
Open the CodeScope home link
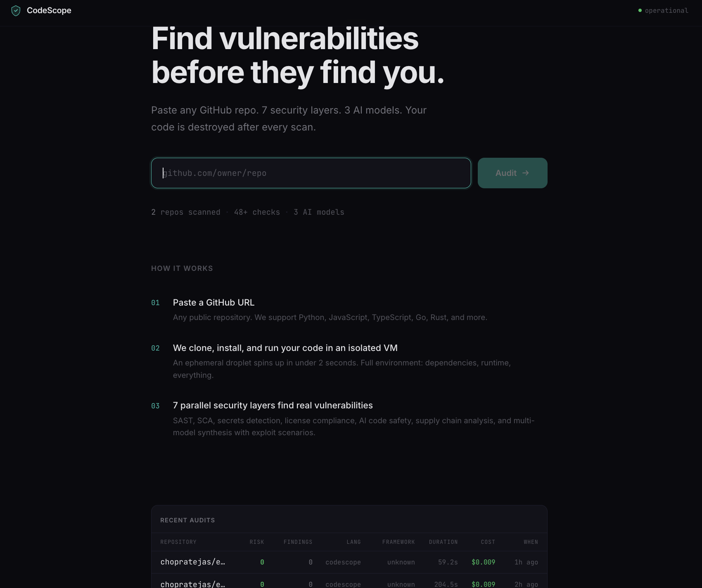tap(41, 11)
